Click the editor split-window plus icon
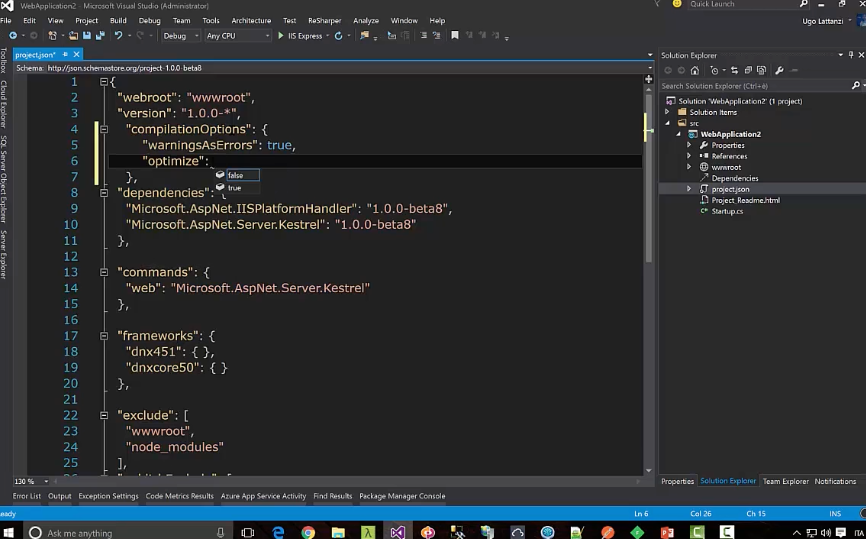Image resolution: width=866 pixels, height=539 pixels. [x=649, y=80]
